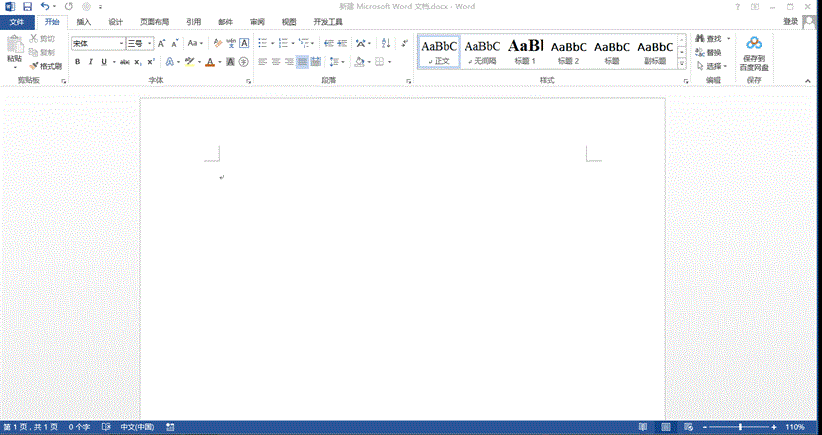Image resolution: width=822 pixels, height=435 pixels.
Task: Select the 标题 1 style thumbnail
Action: 525,50
